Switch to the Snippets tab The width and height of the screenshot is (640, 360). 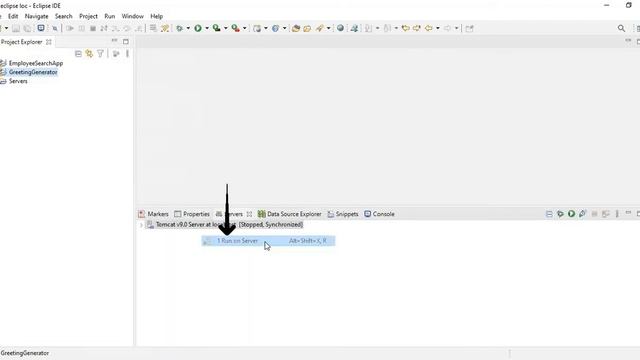pyautogui.click(x=343, y=214)
